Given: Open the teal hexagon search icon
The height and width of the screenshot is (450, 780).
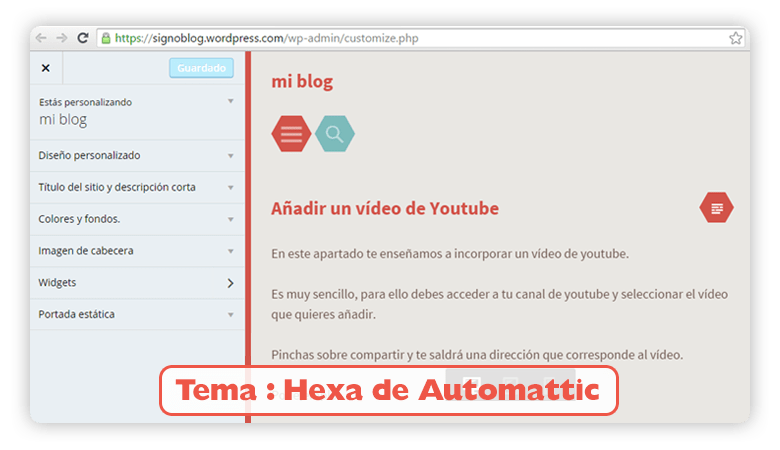Looking at the screenshot, I should pos(335,134).
